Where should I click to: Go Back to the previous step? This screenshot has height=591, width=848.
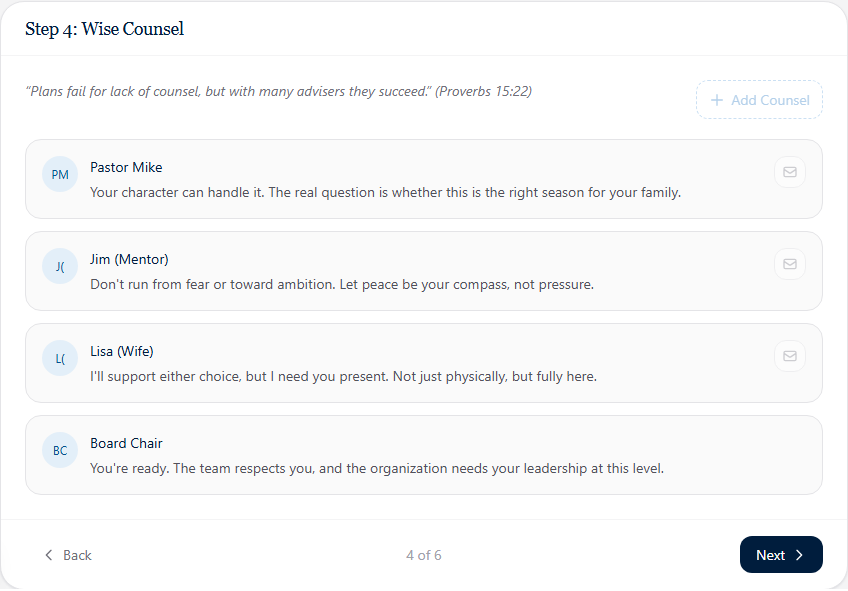click(x=67, y=554)
